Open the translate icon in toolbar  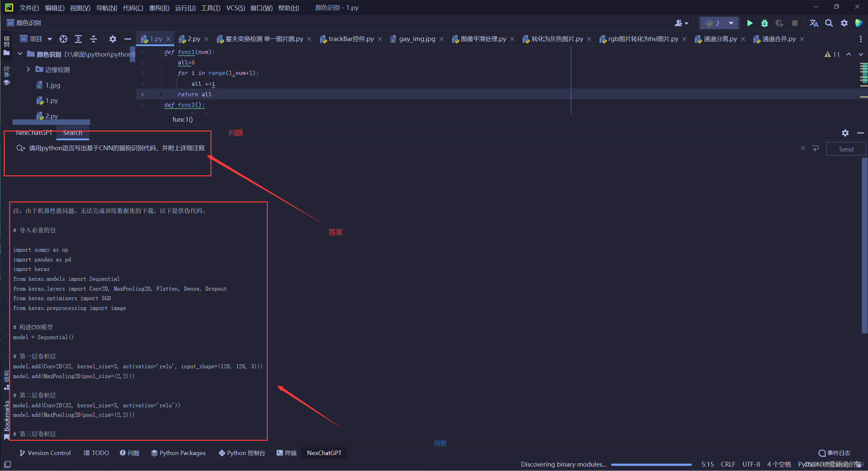[813, 23]
